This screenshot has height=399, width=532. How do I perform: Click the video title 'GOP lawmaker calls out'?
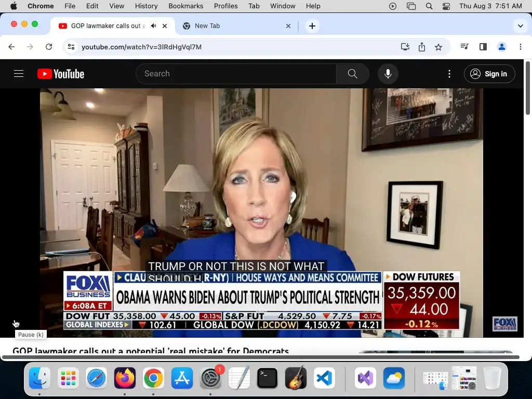pos(151,351)
